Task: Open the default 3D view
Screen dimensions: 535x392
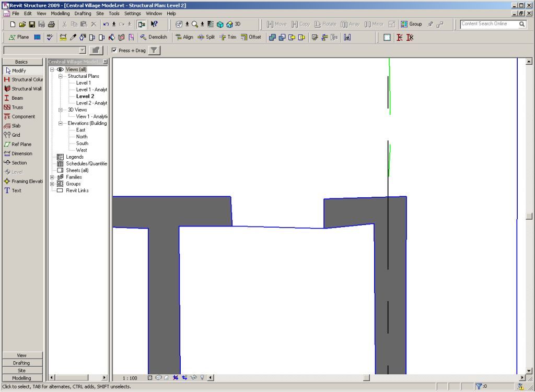Action: tap(234, 24)
